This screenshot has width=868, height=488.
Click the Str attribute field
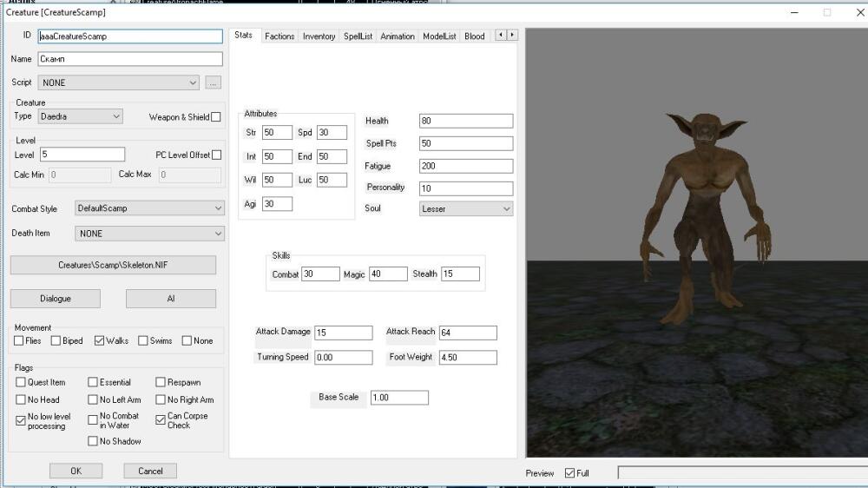coord(277,132)
